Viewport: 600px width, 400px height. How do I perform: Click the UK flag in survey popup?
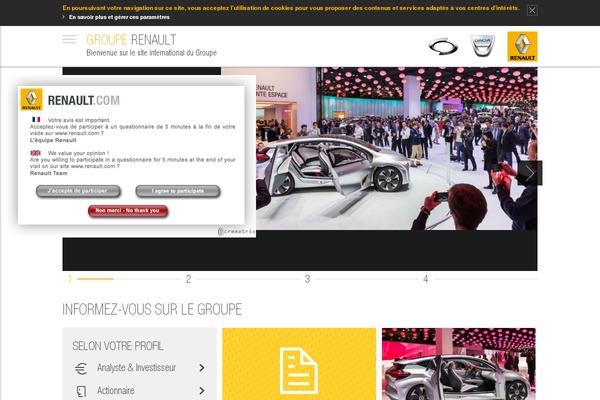point(36,153)
